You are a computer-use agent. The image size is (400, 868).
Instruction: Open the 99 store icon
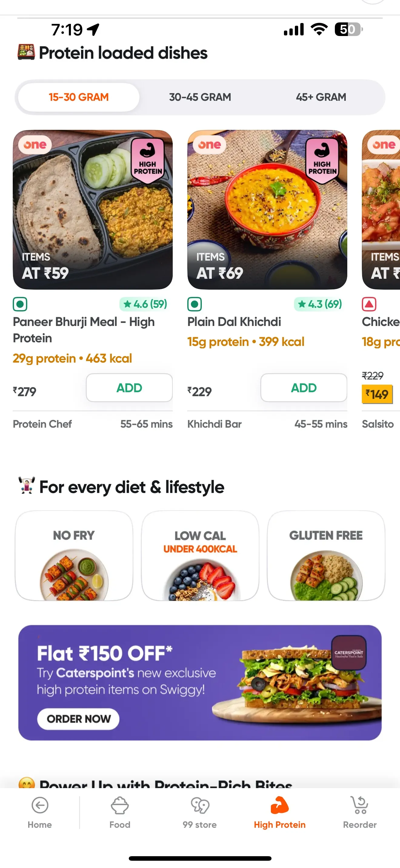(200, 805)
